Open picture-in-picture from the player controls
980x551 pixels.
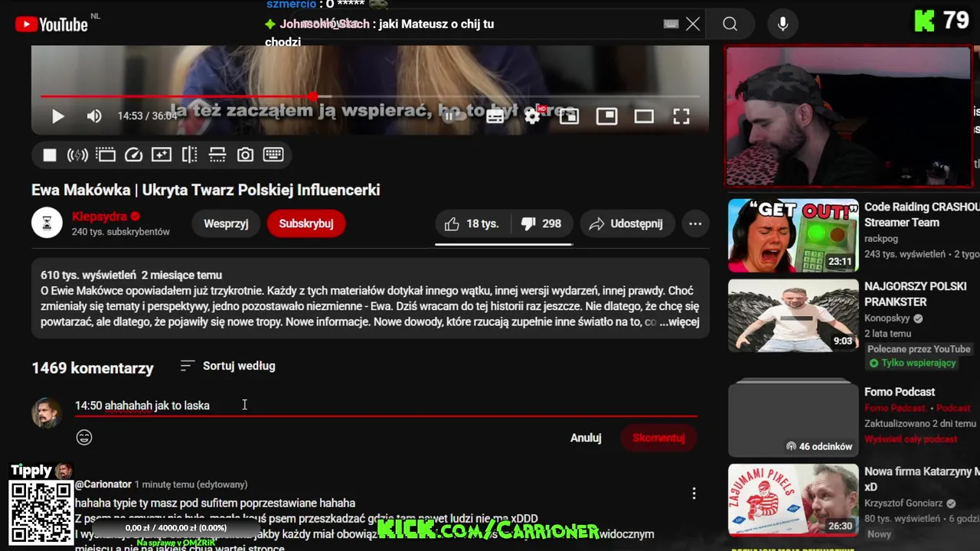click(606, 116)
